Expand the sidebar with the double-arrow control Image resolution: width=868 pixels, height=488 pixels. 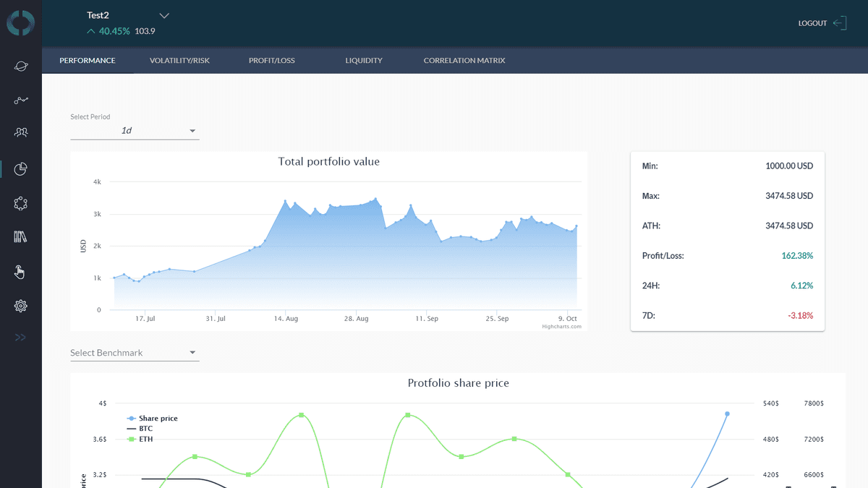click(x=21, y=337)
